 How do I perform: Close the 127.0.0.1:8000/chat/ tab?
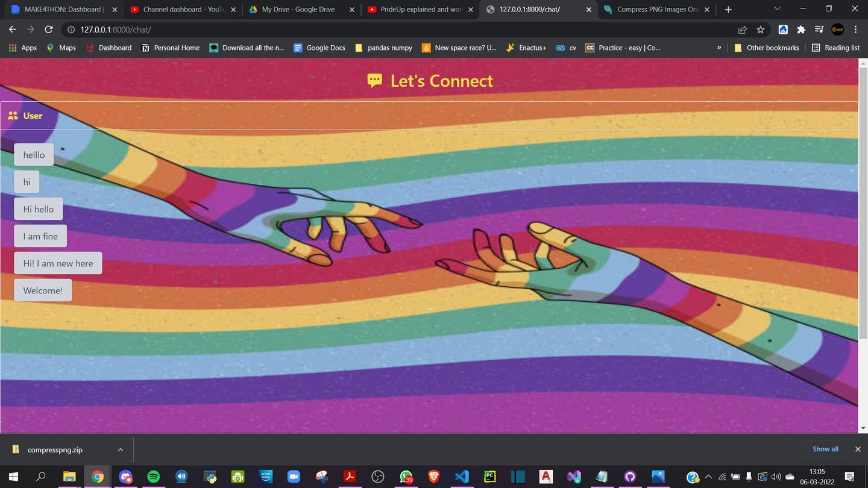[589, 10]
